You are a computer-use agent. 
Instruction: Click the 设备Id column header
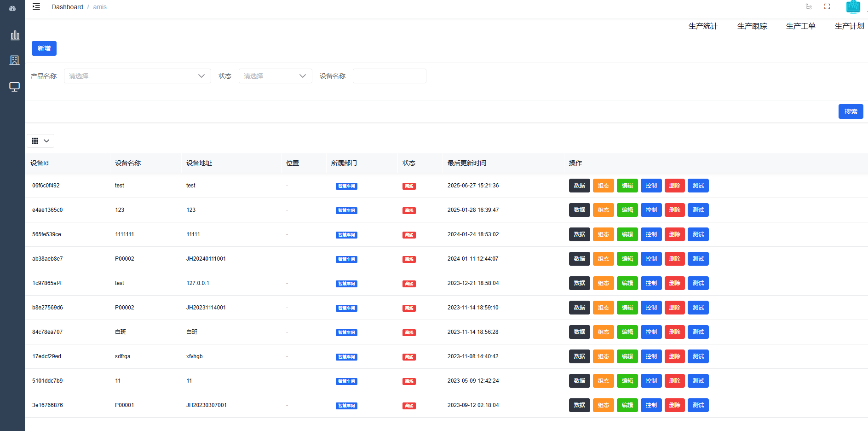(40, 163)
